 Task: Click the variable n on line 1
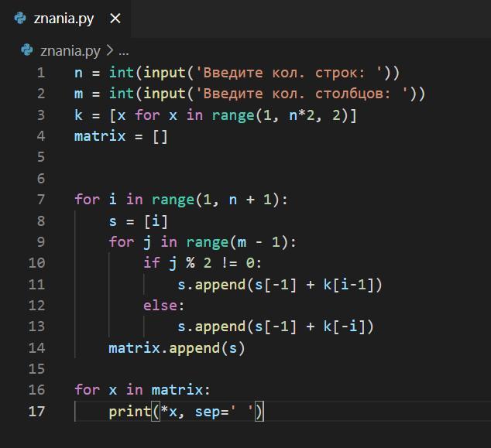click(x=78, y=74)
